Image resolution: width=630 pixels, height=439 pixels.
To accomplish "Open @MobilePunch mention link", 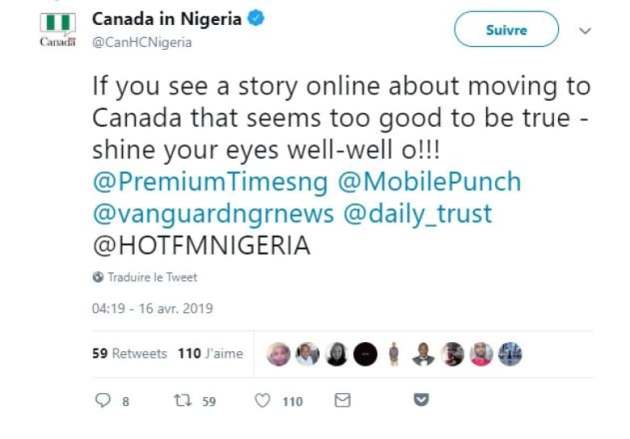I will [429, 182].
